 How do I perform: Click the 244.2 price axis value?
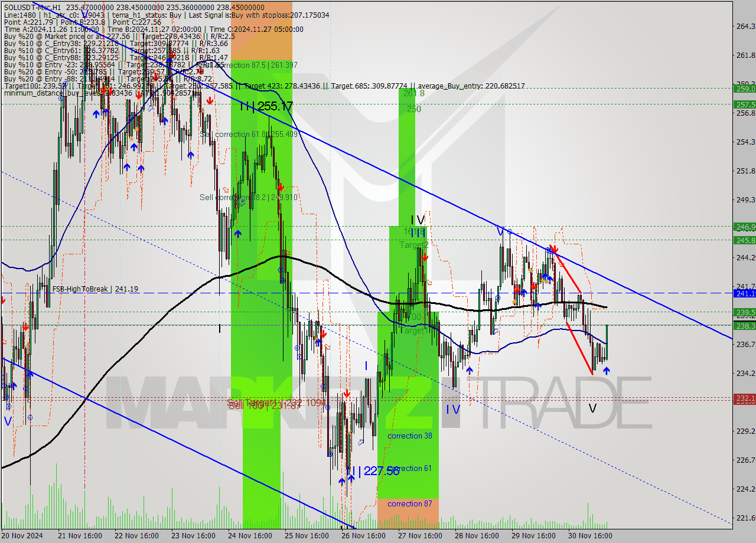745,257
